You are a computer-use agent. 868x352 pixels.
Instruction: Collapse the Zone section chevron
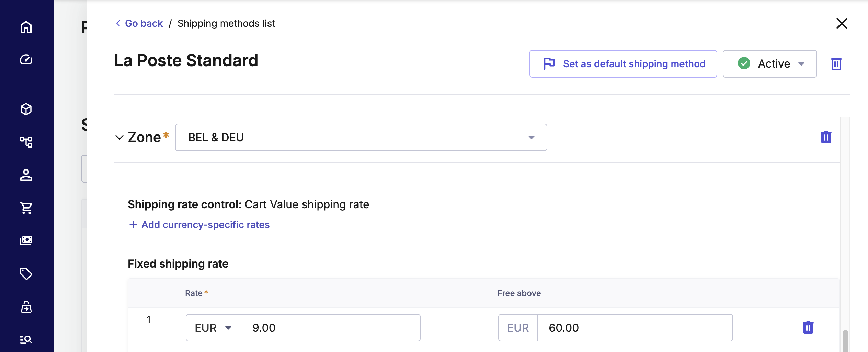[x=119, y=138]
